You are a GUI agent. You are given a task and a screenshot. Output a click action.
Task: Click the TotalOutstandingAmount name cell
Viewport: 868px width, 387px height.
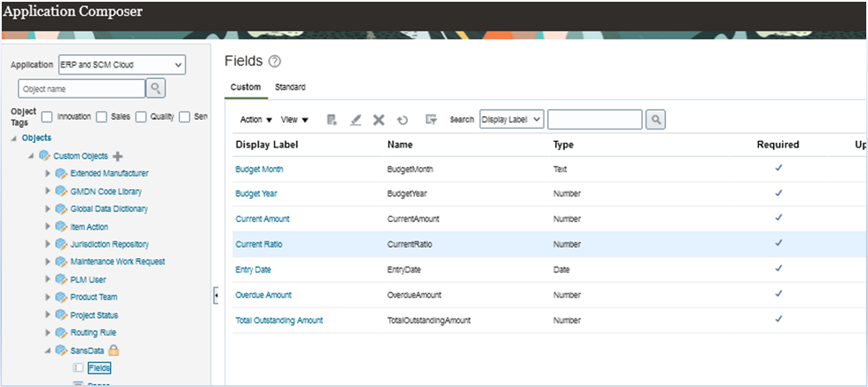pos(430,320)
